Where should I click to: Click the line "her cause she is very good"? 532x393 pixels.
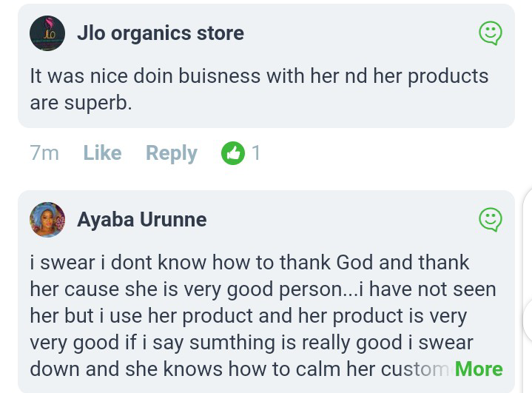pos(263,289)
